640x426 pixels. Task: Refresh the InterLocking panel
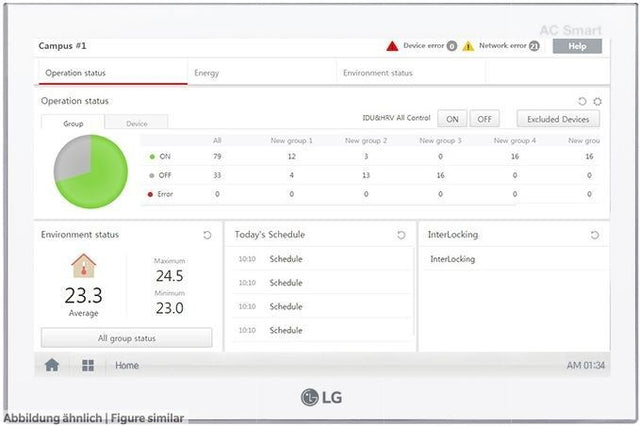pos(595,235)
